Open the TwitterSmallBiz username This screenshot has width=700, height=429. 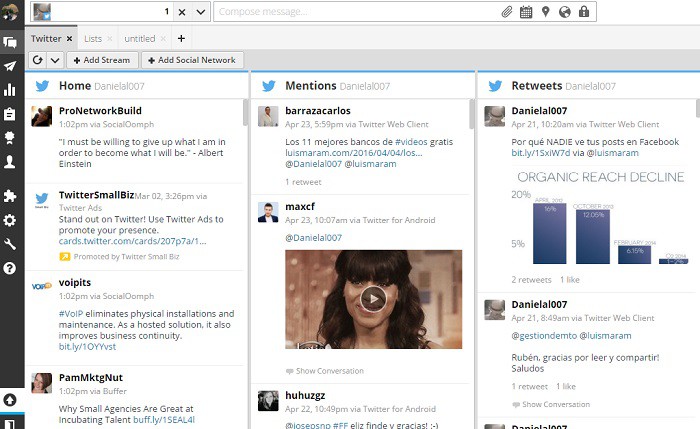click(96, 195)
